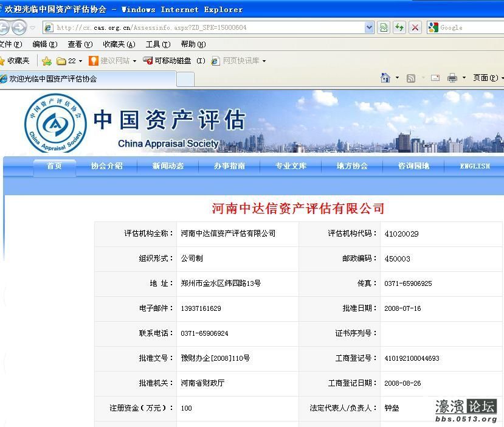Click the grayed-out RSS feeds icon
504x427 pixels.
(410, 78)
